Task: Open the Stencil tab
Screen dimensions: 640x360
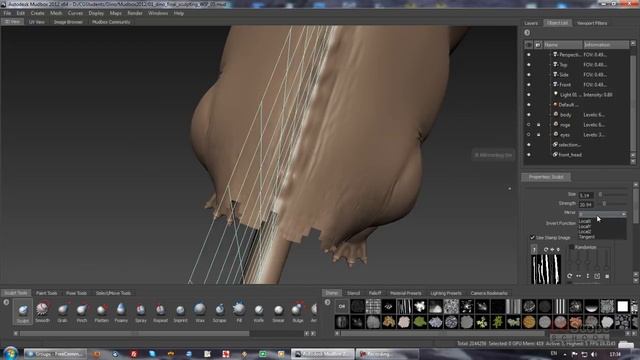Action: click(x=353, y=293)
